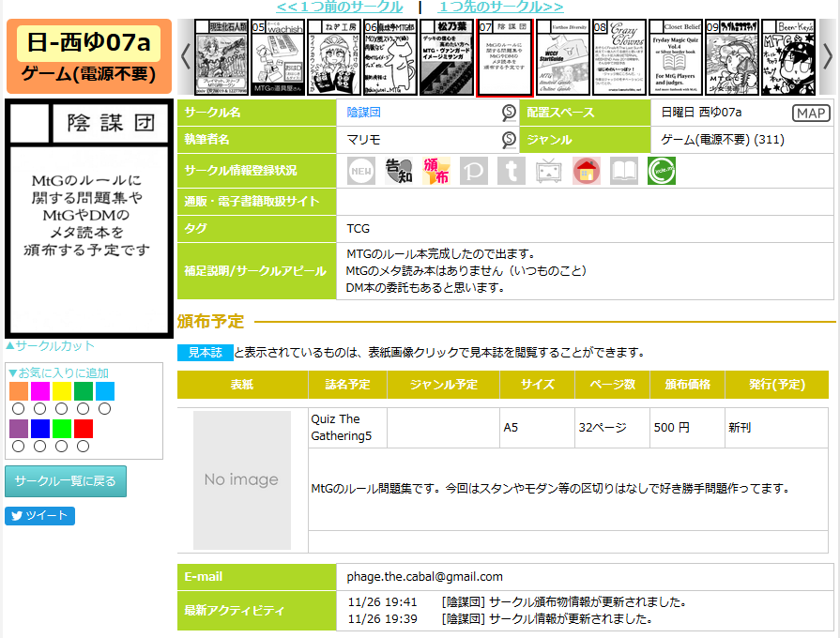Click title Quiz The Gathering5
The width and height of the screenshot is (840, 638).
pyautogui.click(x=342, y=428)
